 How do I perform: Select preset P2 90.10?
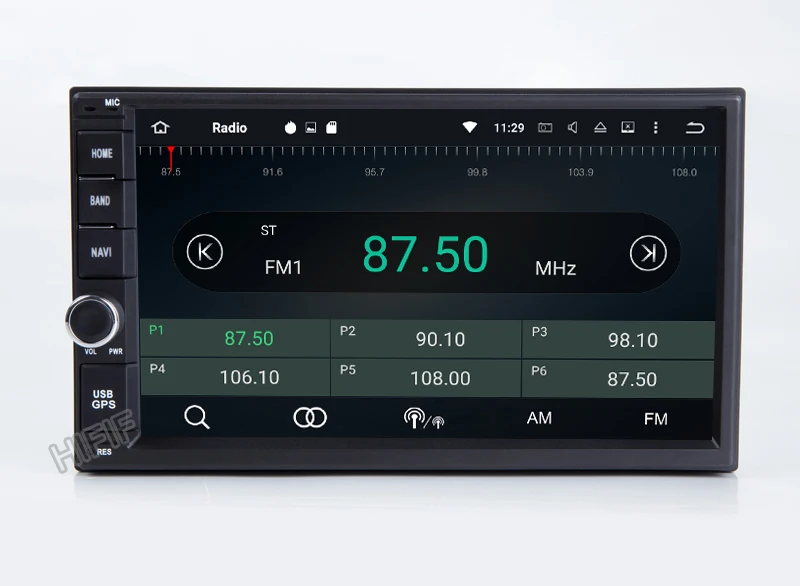coord(426,339)
